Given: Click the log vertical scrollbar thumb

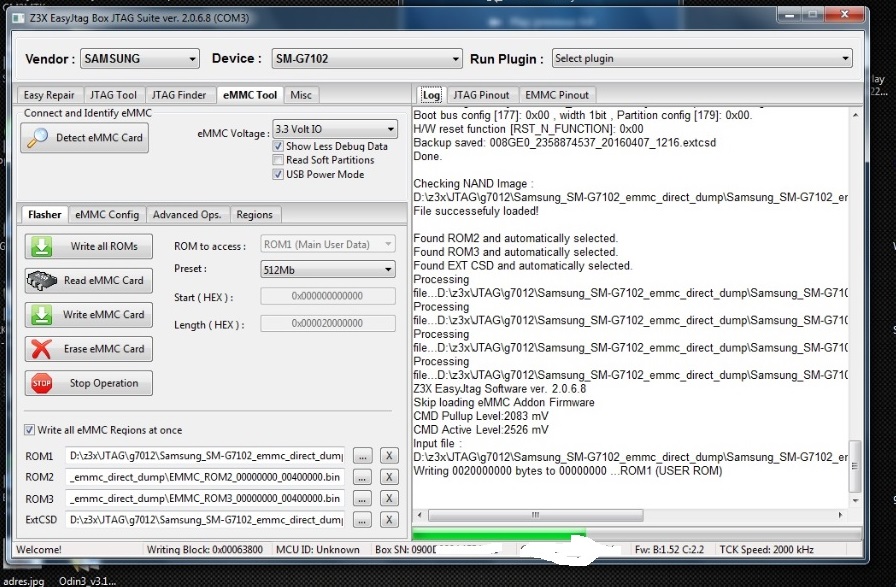Looking at the screenshot, I should pos(855,466).
